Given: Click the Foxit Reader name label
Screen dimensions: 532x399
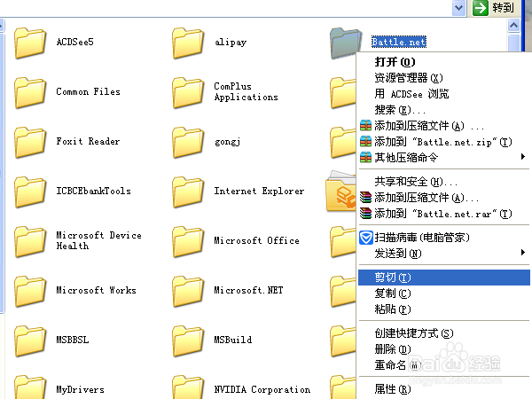Looking at the screenshot, I should point(88,141).
